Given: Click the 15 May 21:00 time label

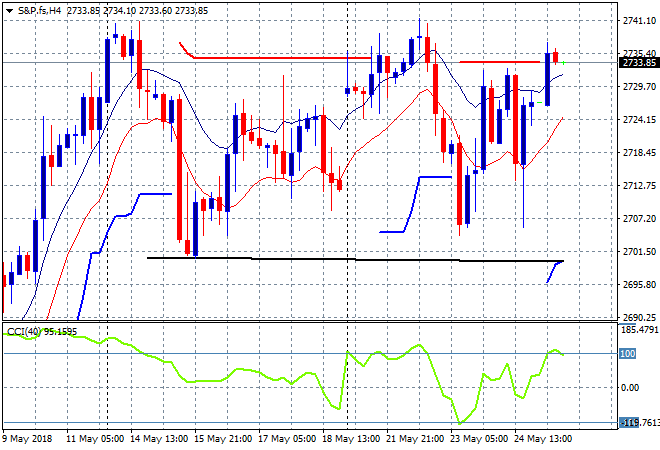Looking at the screenshot, I should pyautogui.click(x=223, y=439).
